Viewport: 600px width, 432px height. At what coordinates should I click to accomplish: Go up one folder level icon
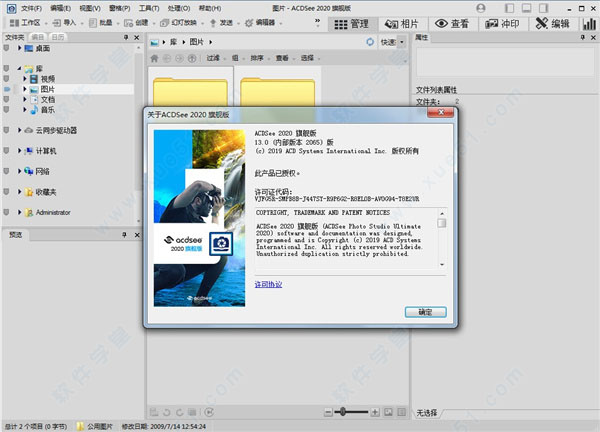click(x=192, y=58)
